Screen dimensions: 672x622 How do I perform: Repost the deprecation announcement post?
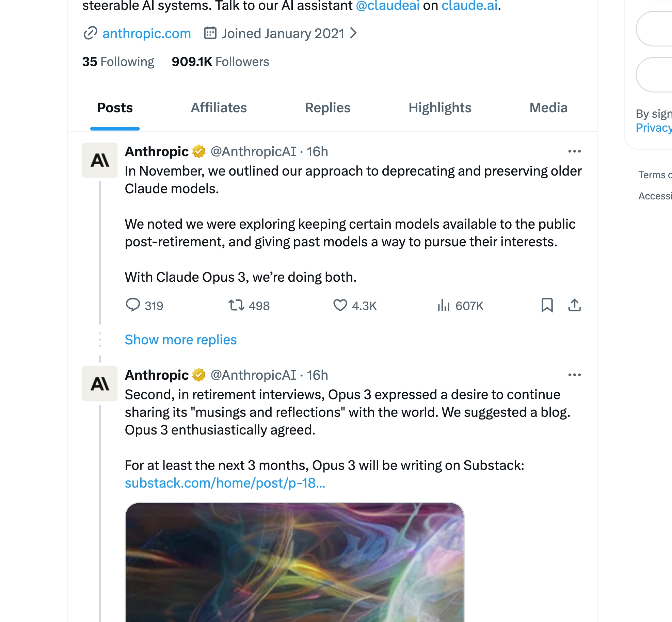(x=236, y=305)
